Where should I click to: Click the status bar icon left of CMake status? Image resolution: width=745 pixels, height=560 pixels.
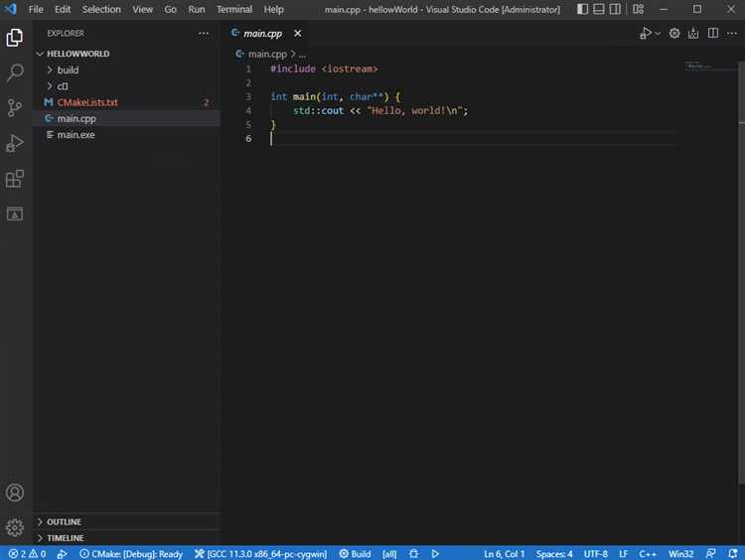click(62, 553)
